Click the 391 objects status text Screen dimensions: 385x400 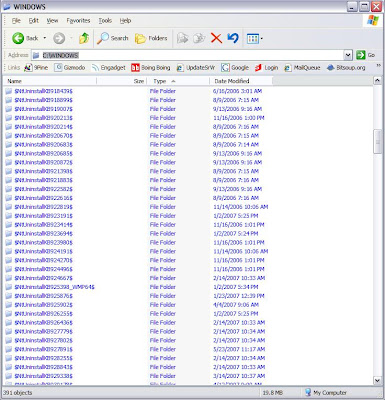18,393
